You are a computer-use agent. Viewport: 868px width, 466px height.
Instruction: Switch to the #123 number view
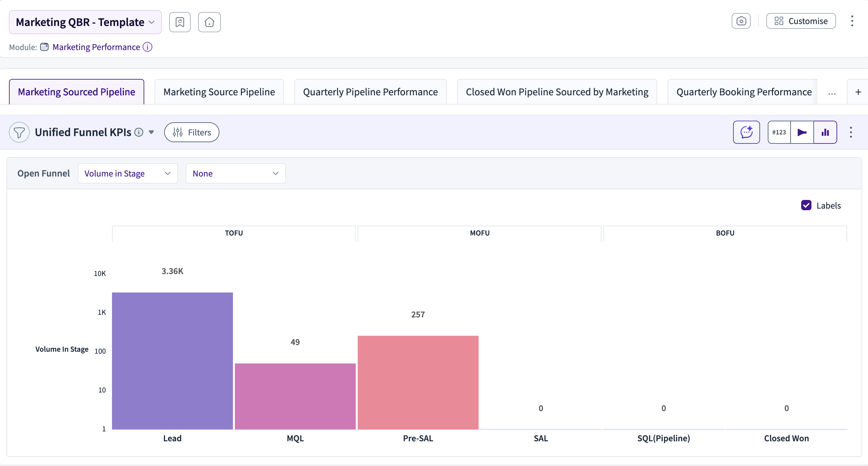[x=779, y=132]
